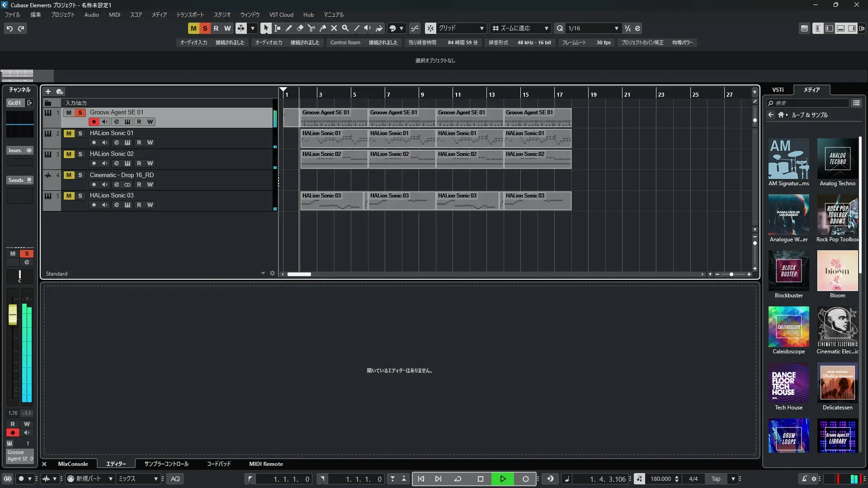Select the Draw pencil tool
Screen dimensions: 868x488
click(x=288, y=28)
